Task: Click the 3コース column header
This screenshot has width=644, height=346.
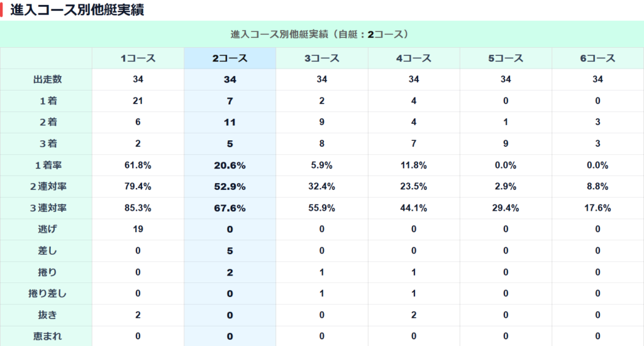Action: point(321,59)
